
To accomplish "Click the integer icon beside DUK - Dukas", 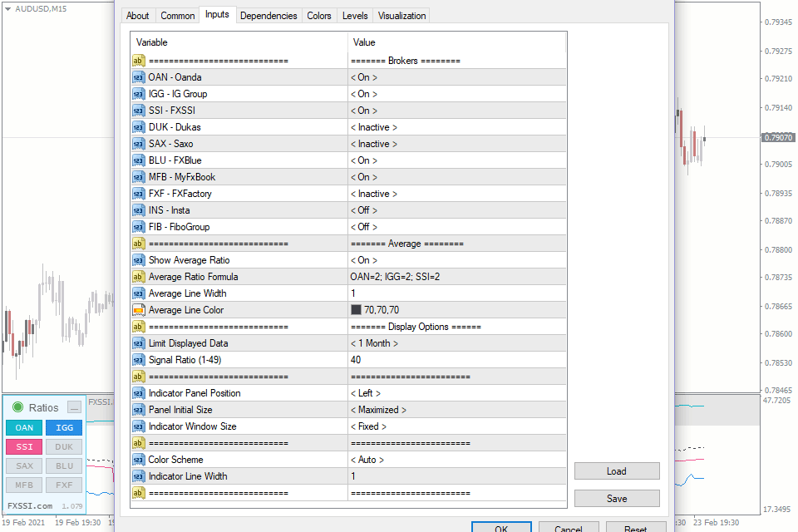I will coord(139,127).
